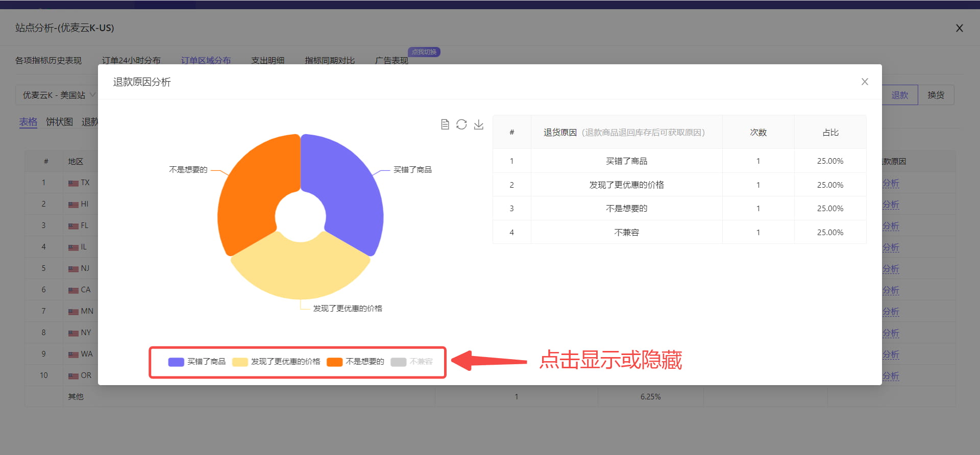Image resolution: width=980 pixels, height=455 pixels.
Task: Click the 占比 column header
Action: click(x=830, y=132)
